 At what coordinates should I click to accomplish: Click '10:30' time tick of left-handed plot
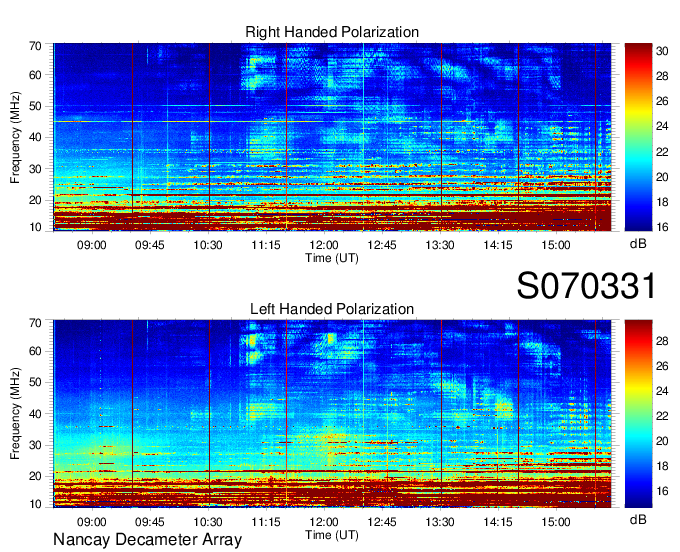pos(208,522)
